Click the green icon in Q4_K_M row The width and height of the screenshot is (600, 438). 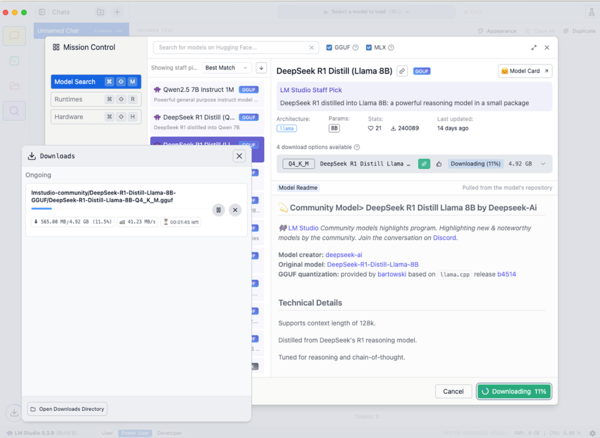(x=424, y=164)
